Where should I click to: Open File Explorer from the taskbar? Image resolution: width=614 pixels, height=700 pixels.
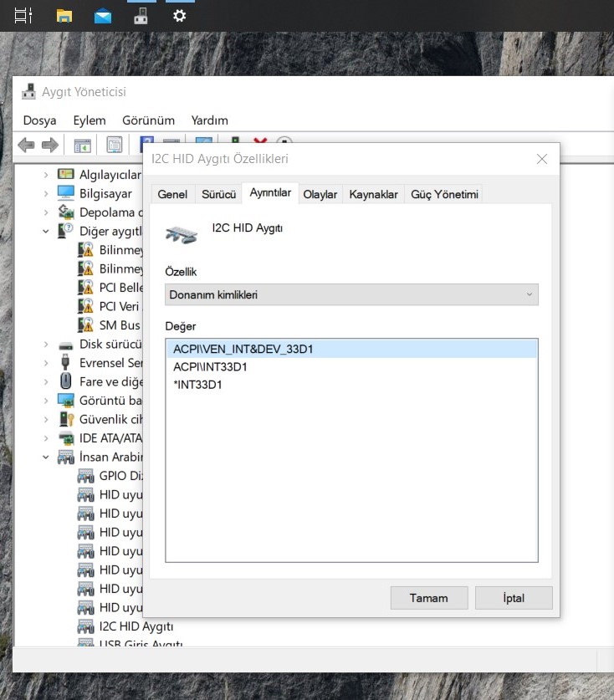64,15
